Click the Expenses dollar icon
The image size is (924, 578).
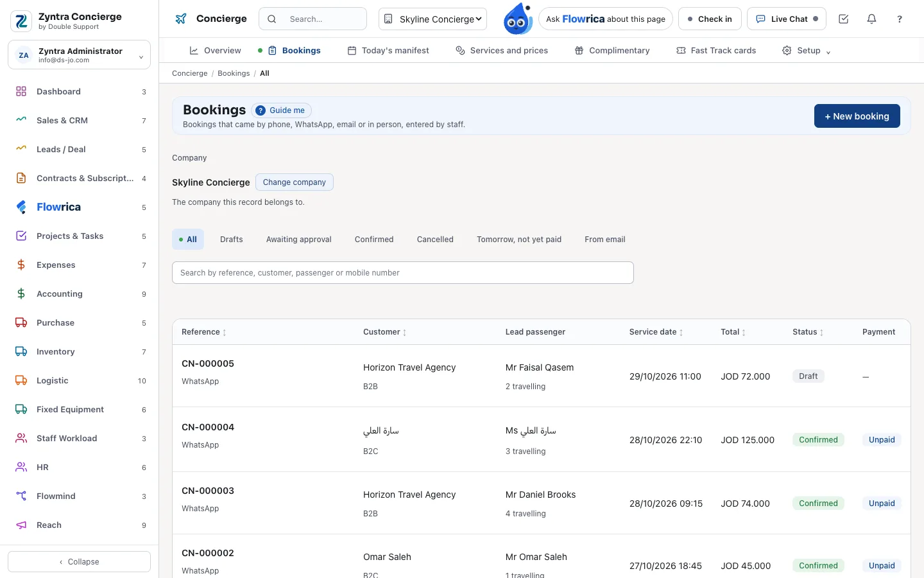point(21,265)
